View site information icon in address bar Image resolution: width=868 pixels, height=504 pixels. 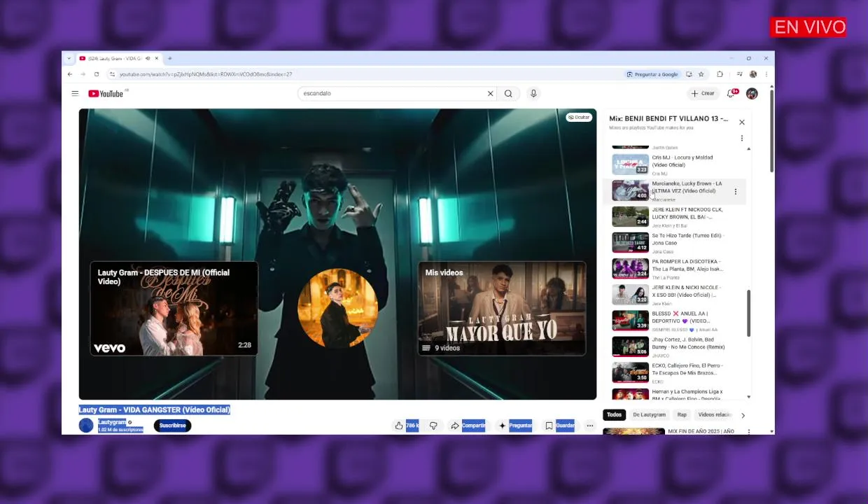112,74
